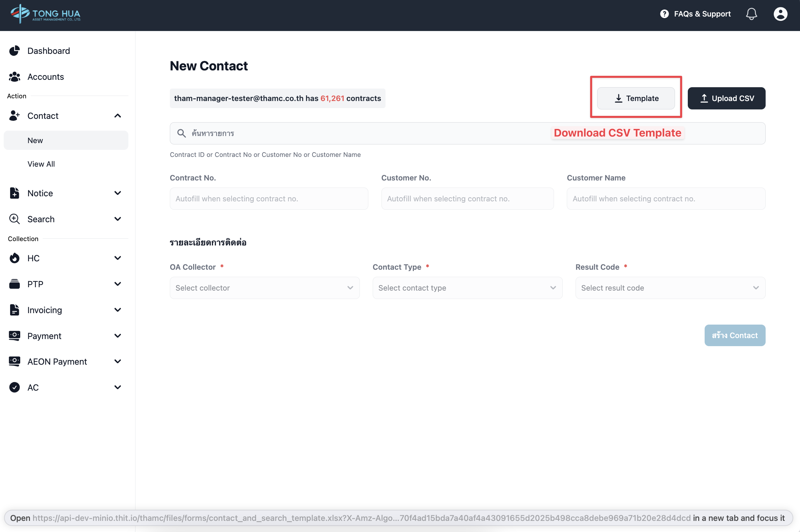Open the Result Code dropdown
This screenshot has width=800, height=532.
tap(670, 288)
